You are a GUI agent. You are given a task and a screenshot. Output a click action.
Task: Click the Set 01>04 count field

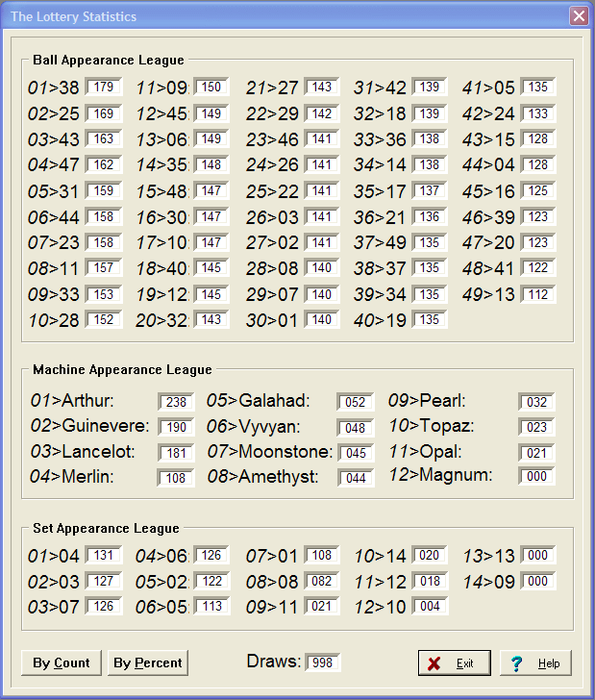click(x=104, y=555)
